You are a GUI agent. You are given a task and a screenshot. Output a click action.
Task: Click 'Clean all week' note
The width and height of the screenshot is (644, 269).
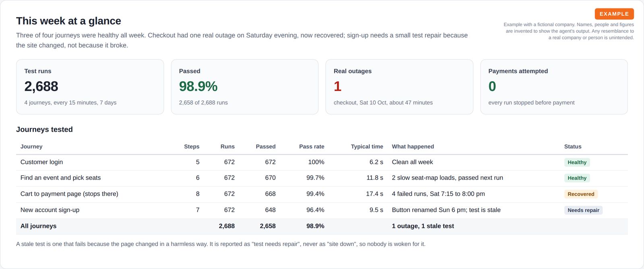(412, 162)
